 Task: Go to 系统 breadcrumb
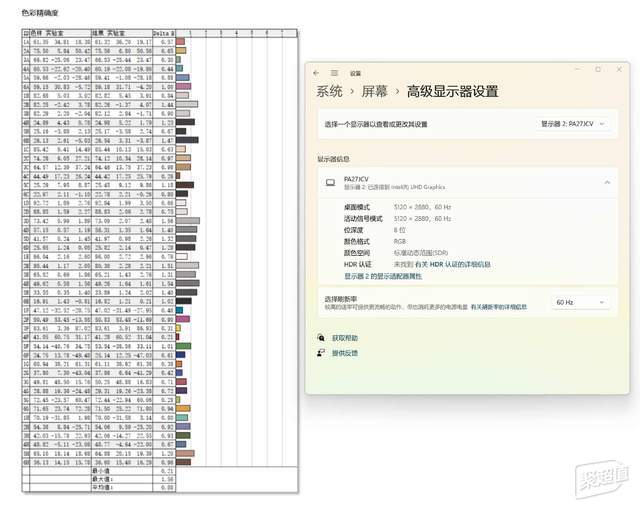pyautogui.click(x=329, y=91)
